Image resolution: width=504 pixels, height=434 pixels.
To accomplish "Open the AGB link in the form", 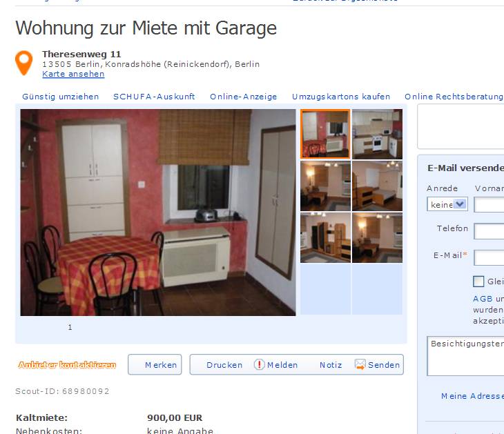I will 483,299.
